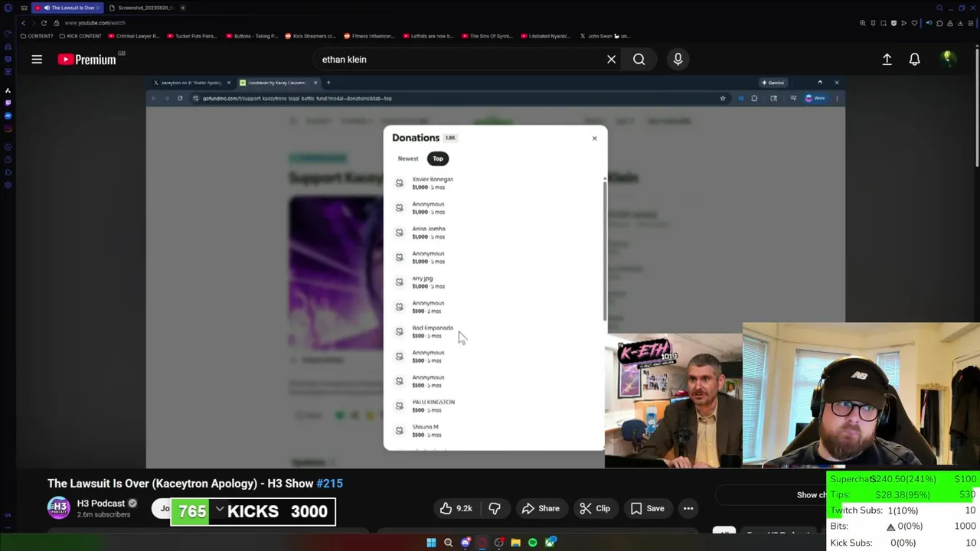Viewport: 980px width, 551px height.
Task: Open File Explorer from the taskbar
Action: click(x=515, y=543)
